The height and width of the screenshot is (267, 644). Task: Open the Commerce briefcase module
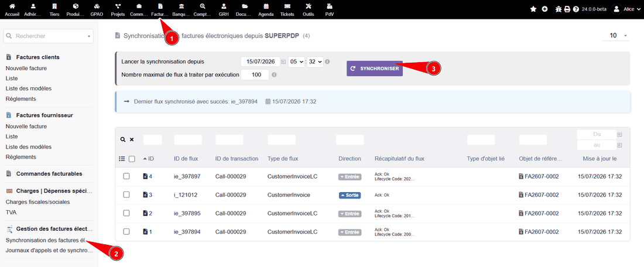(x=139, y=10)
